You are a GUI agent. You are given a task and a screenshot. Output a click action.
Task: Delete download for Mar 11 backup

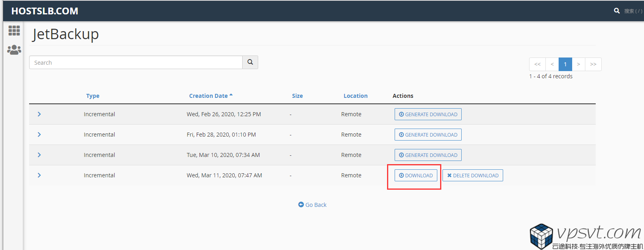(x=472, y=175)
